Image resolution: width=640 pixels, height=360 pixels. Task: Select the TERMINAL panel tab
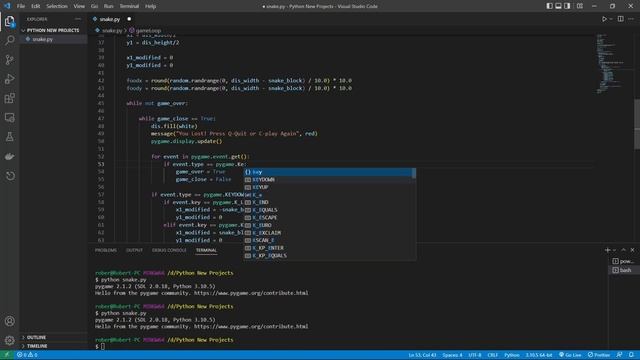(206, 250)
